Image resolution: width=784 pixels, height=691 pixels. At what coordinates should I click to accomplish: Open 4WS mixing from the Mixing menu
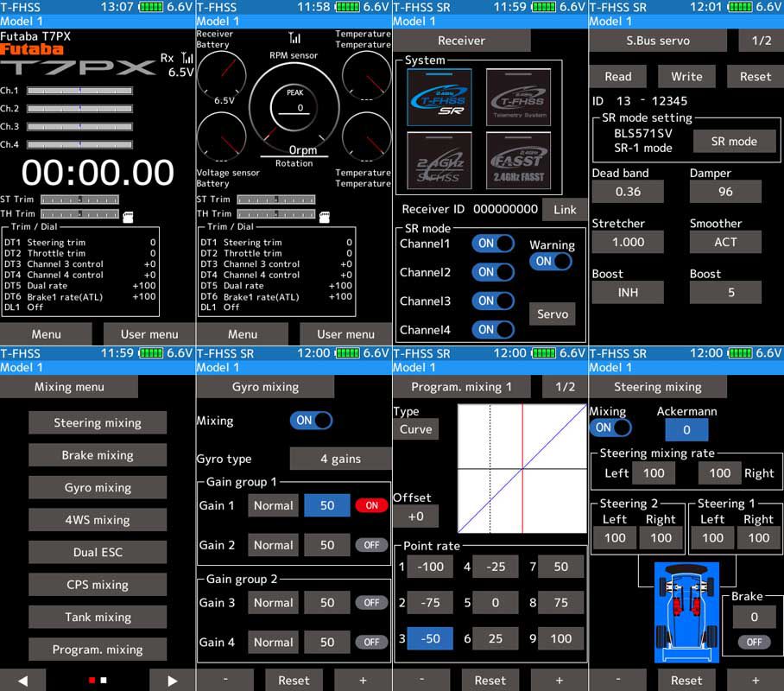(98, 520)
